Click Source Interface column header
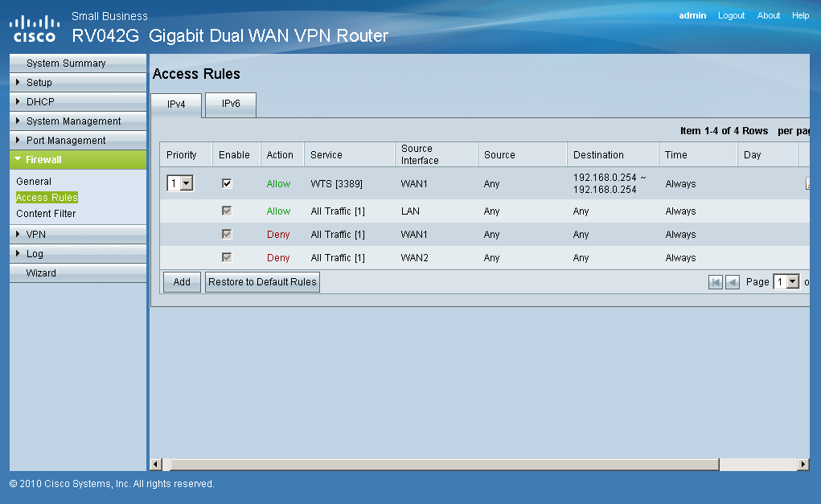The image size is (821, 504). [436, 154]
